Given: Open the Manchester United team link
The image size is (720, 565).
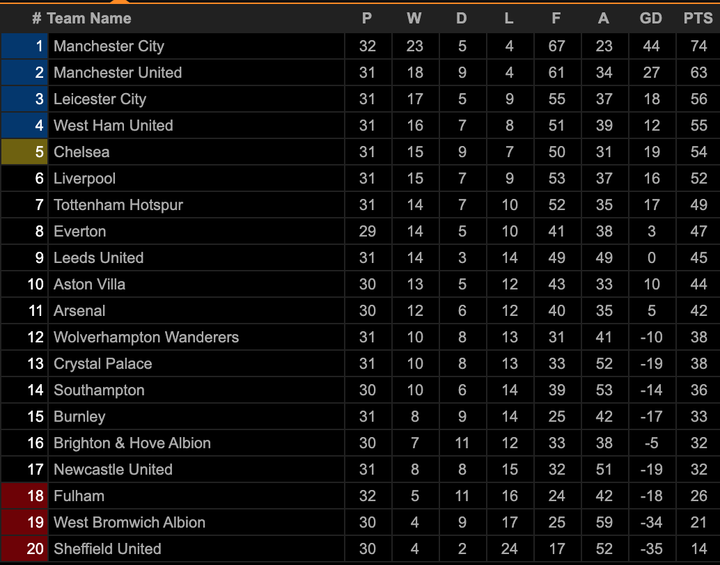Looking at the screenshot, I should pos(117,72).
